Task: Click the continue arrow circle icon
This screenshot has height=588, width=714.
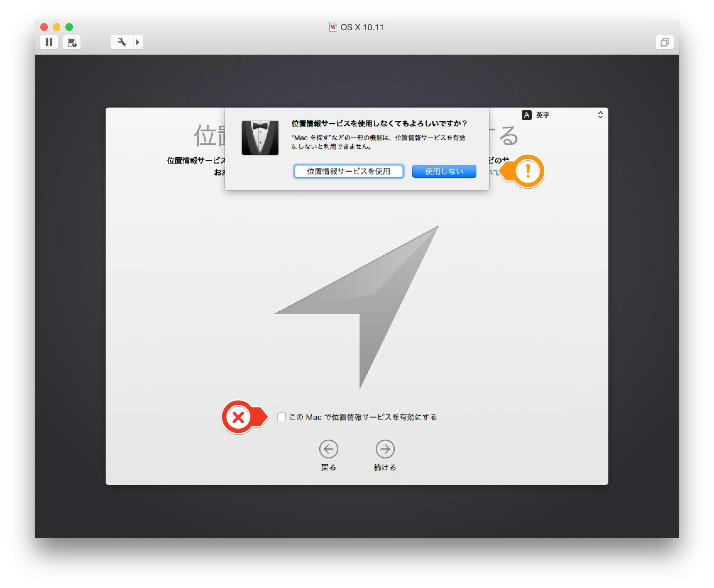Action: point(385,449)
